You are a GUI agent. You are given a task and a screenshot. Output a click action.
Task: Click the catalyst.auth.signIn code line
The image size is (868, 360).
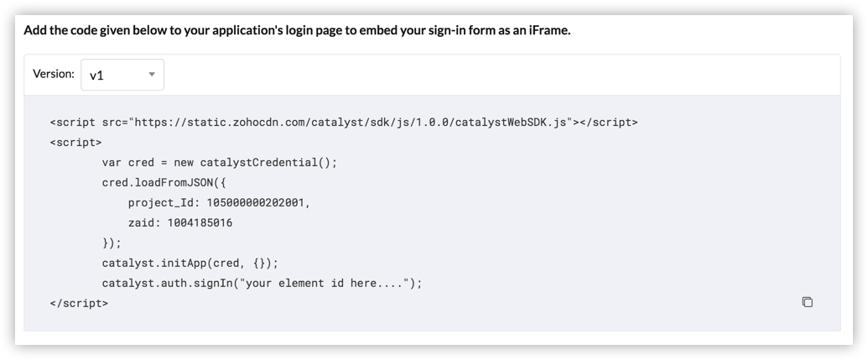(262, 283)
